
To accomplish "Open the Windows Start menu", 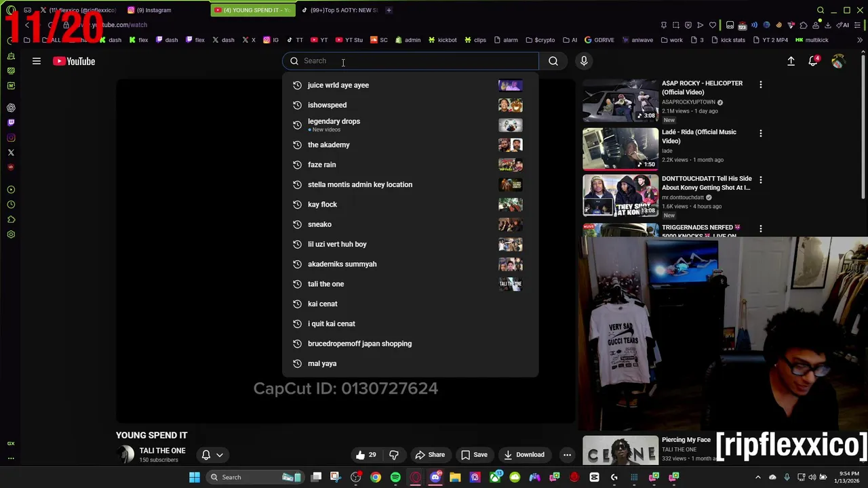I will pyautogui.click(x=195, y=477).
